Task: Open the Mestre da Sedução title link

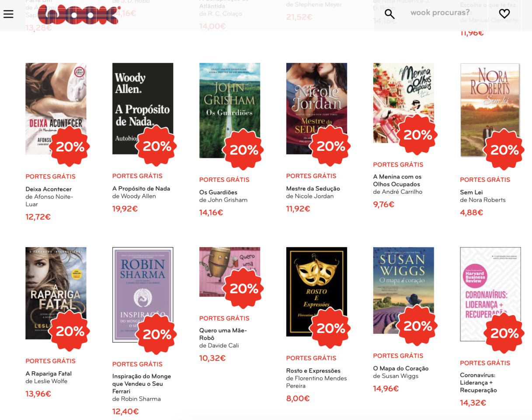Action: pos(313,189)
